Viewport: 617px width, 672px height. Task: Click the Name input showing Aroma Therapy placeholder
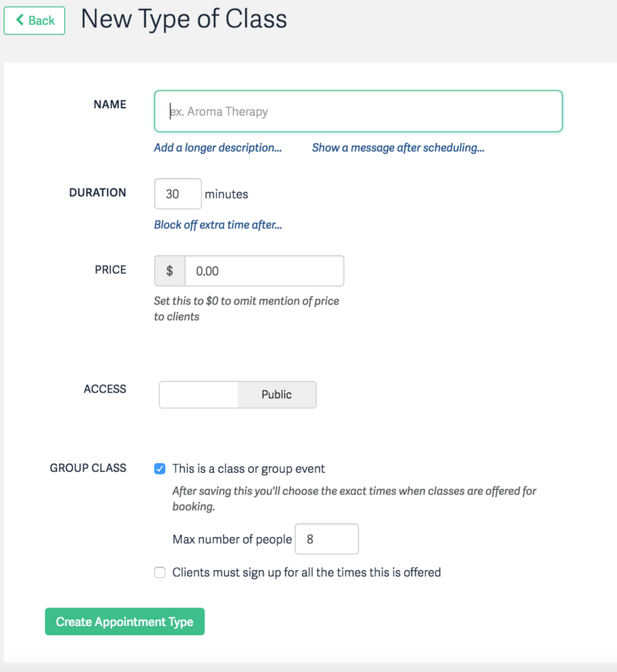(358, 111)
